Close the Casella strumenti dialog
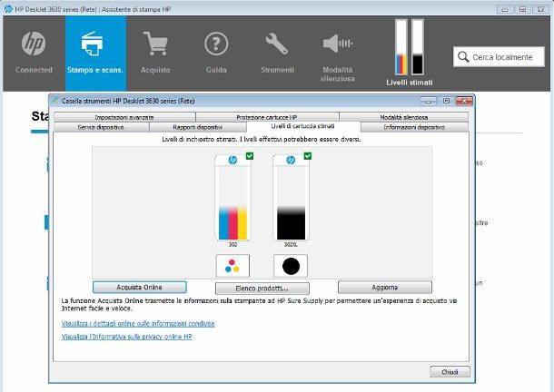This screenshot has width=554, height=392. pyautogui.click(x=464, y=101)
